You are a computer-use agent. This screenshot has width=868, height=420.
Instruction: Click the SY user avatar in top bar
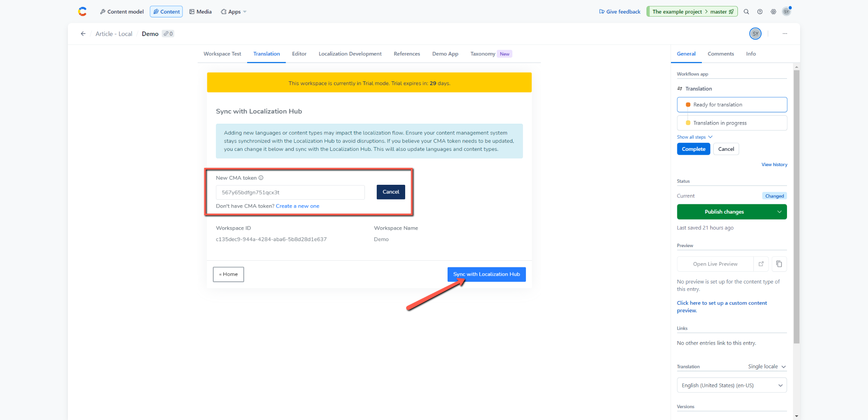pyautogui.click(x=787, y=11)
